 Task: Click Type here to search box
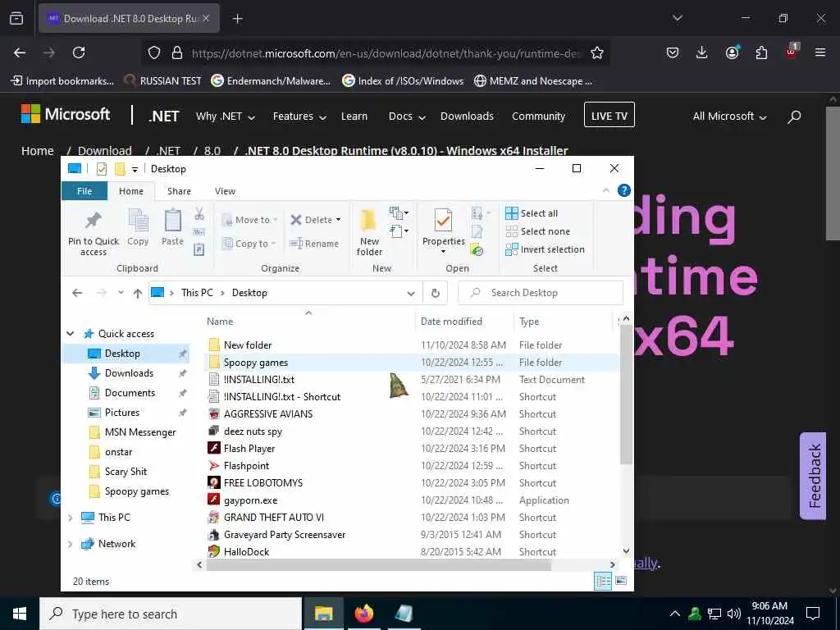(x=171, y=614)
